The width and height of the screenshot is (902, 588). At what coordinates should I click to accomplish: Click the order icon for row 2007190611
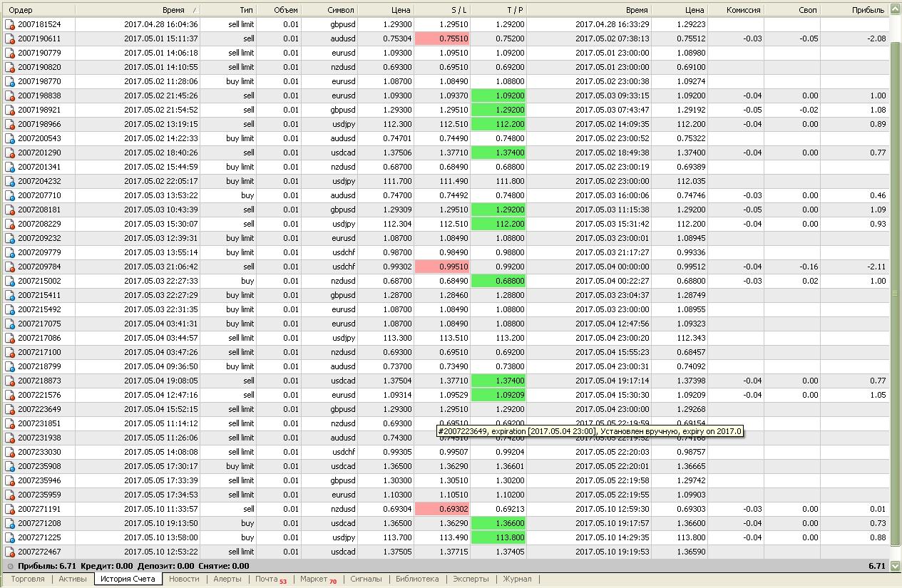[10, 38]
